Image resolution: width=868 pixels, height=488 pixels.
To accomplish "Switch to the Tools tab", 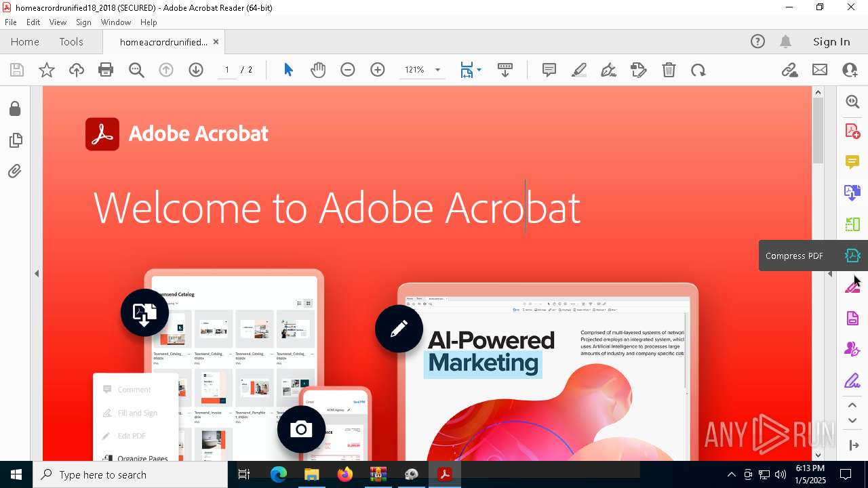I will point(71,42).
